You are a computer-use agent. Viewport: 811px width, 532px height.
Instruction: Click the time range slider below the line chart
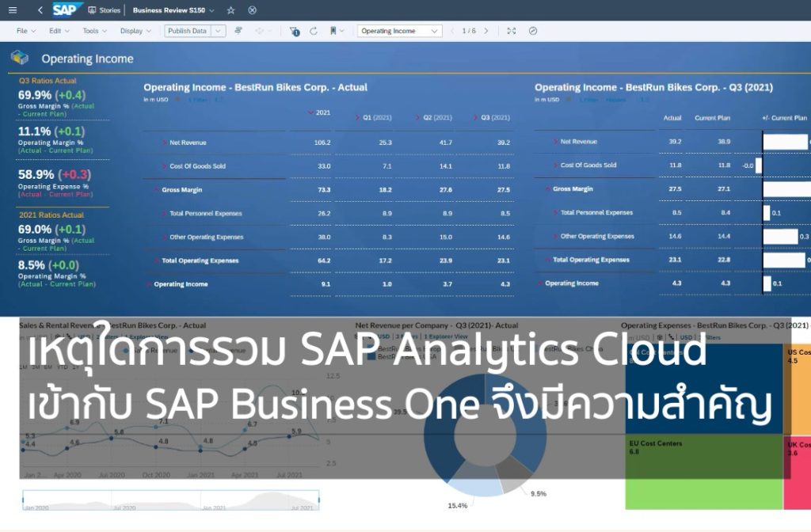click(171, 500)
